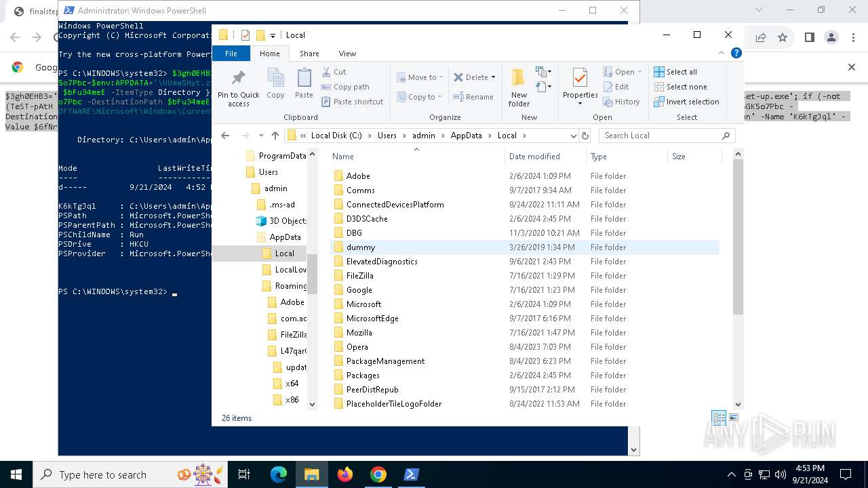This screenshot has height=488, width=868.
Task: Open the address bar history dropdown
Action: (x=573, y=136)
